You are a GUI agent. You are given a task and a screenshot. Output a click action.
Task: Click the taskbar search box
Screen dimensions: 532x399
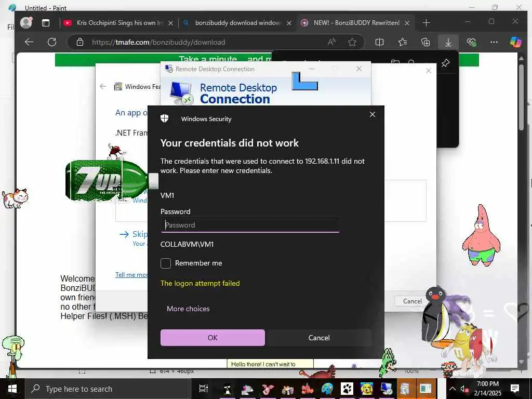point(109,389)
